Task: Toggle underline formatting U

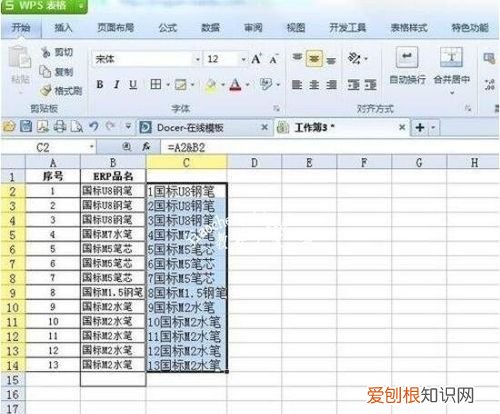Action: tap(133, 85)
